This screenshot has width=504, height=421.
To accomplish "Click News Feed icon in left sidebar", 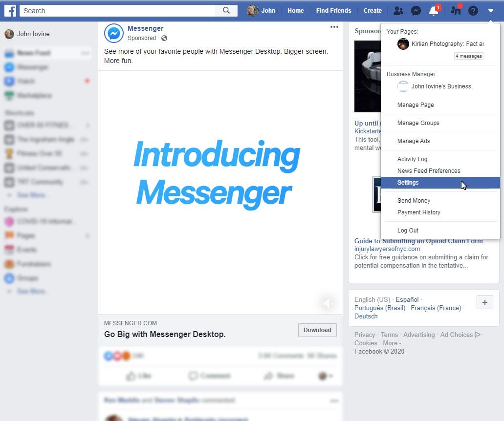I will (9, 53).
